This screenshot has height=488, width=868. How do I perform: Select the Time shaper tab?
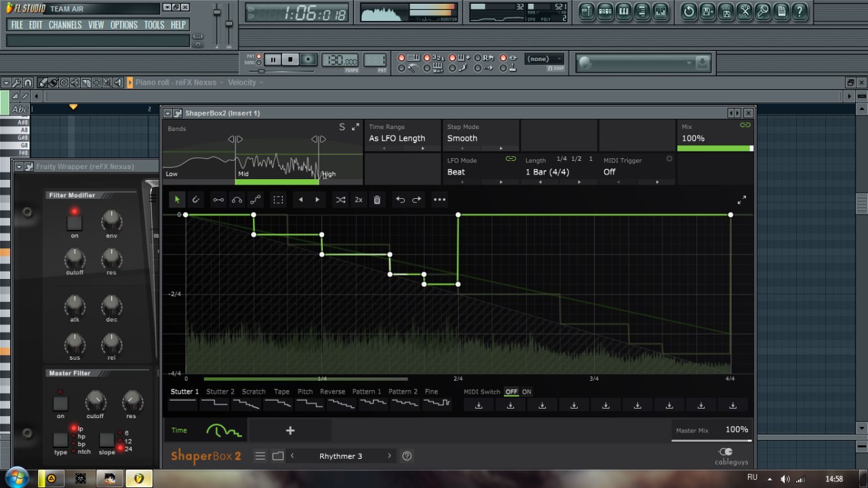(206, 430)
